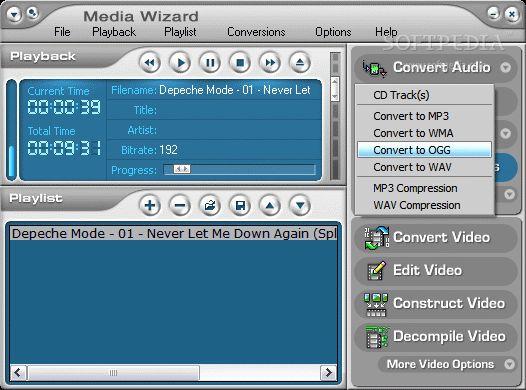The width and height of the screenshot is (526, 390).
Task: Click the rewind playback button
Action: click(150, 63)
